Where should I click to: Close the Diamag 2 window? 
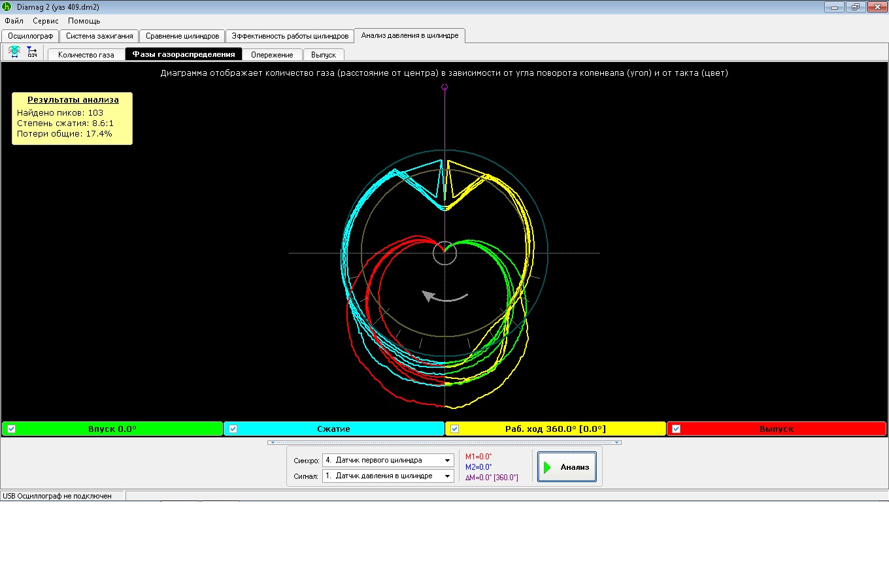pyautogui.click(x=876, y=7)
